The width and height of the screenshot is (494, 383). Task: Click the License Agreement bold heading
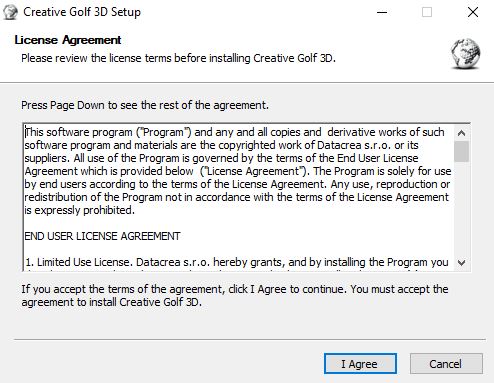pos(68,40)
